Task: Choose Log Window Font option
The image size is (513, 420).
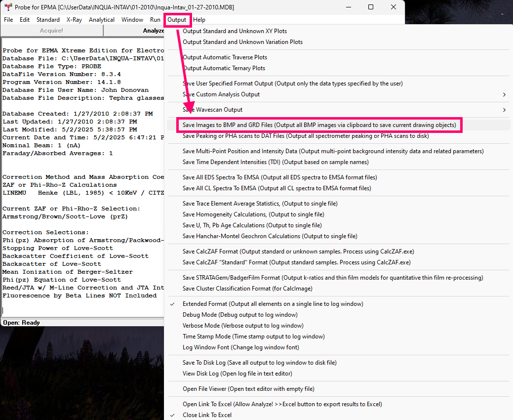Action: pyautogui.click(x=240, y=347)
